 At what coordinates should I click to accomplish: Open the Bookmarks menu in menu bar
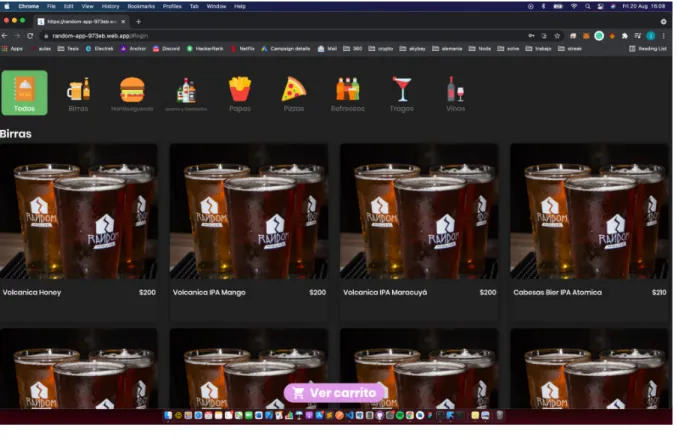click(x=141, y=6)
